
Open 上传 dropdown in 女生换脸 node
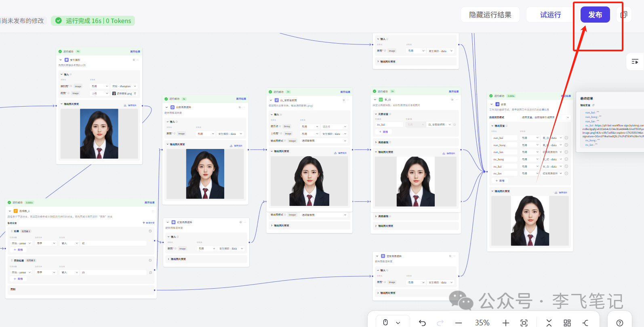click(99, 93)
